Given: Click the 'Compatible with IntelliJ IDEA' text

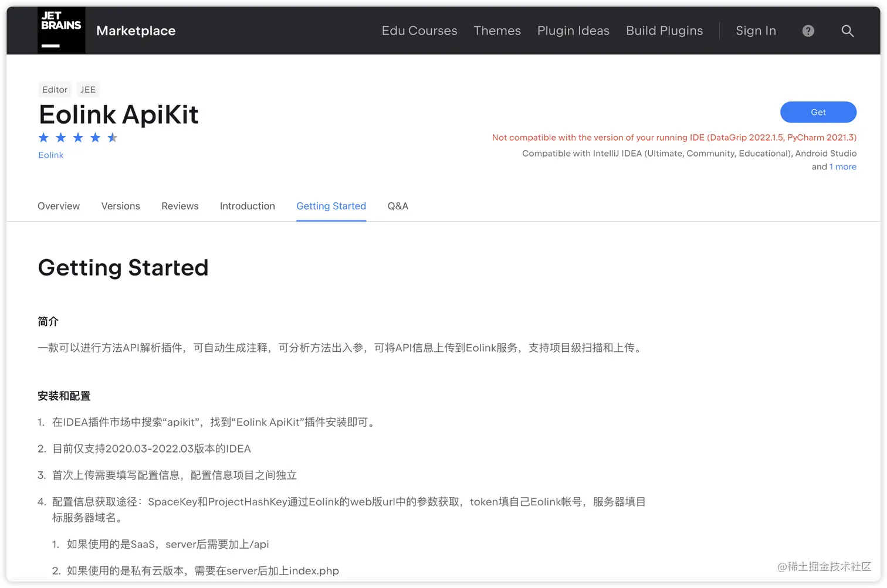Looking at the screenshot, I should [689, 153].
